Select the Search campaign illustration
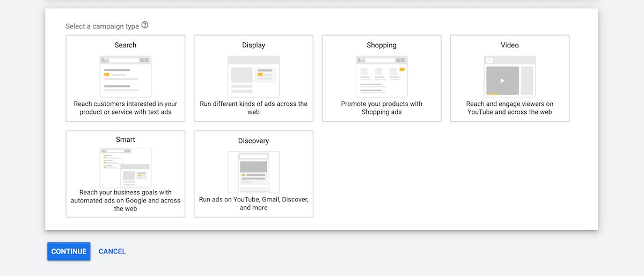Screen dimensions: 644x276 [x=126, y=76]
